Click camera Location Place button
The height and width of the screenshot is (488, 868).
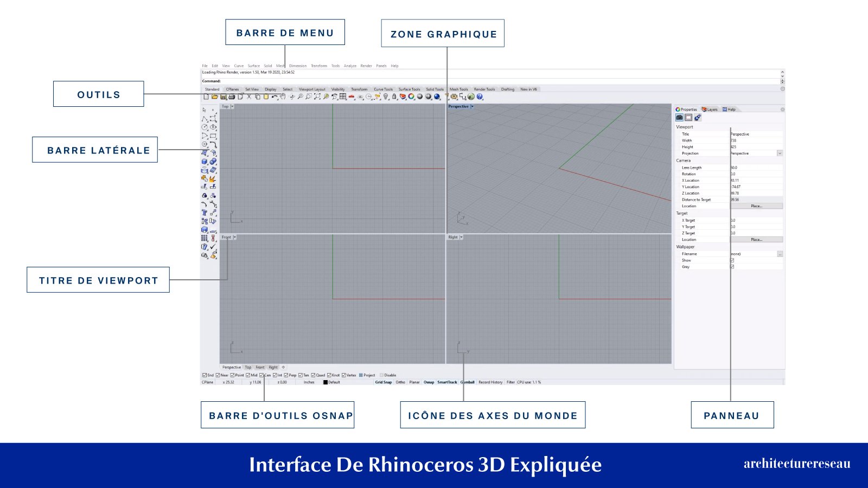(x=756, y=206)
